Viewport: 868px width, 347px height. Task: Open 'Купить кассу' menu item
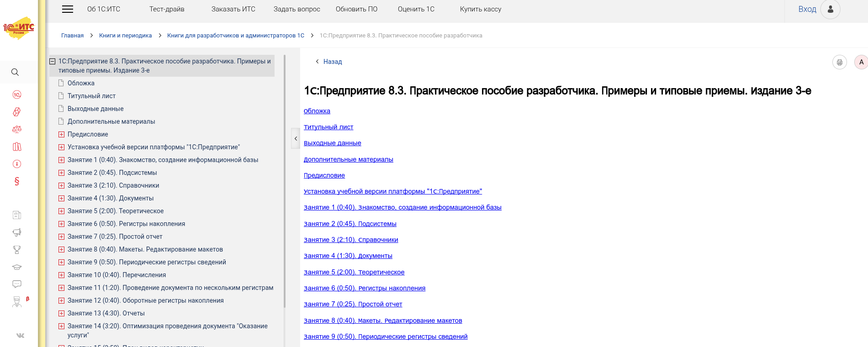point(481,9)
